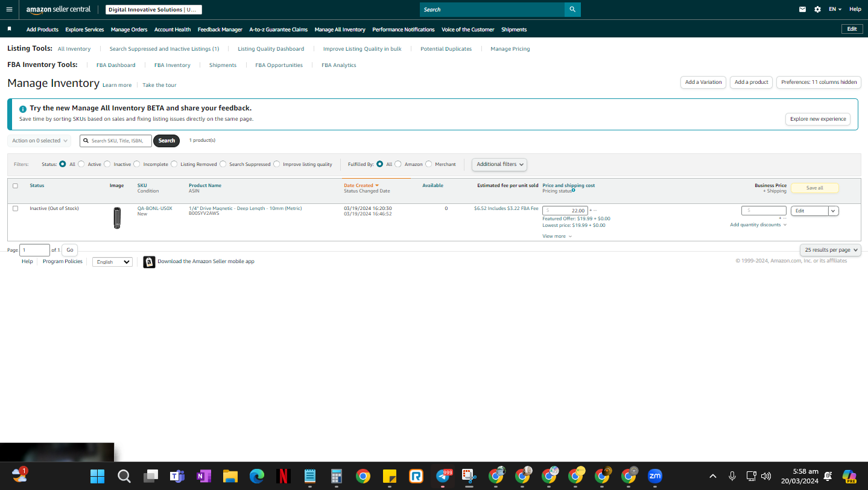Image resolution: width=868 pixels, height=490 pixels.
Task: Click the black Search button beside the SKU field
Action: (x=166, y=141)
